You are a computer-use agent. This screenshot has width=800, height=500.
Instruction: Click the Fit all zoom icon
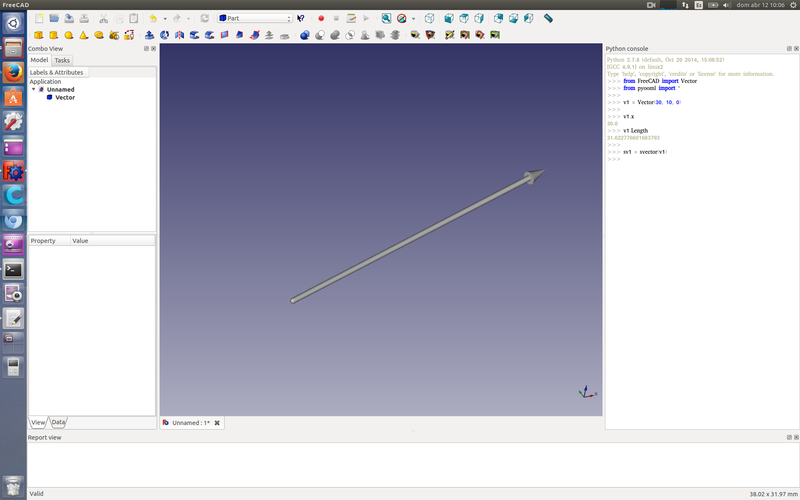(x=386, y=18)
